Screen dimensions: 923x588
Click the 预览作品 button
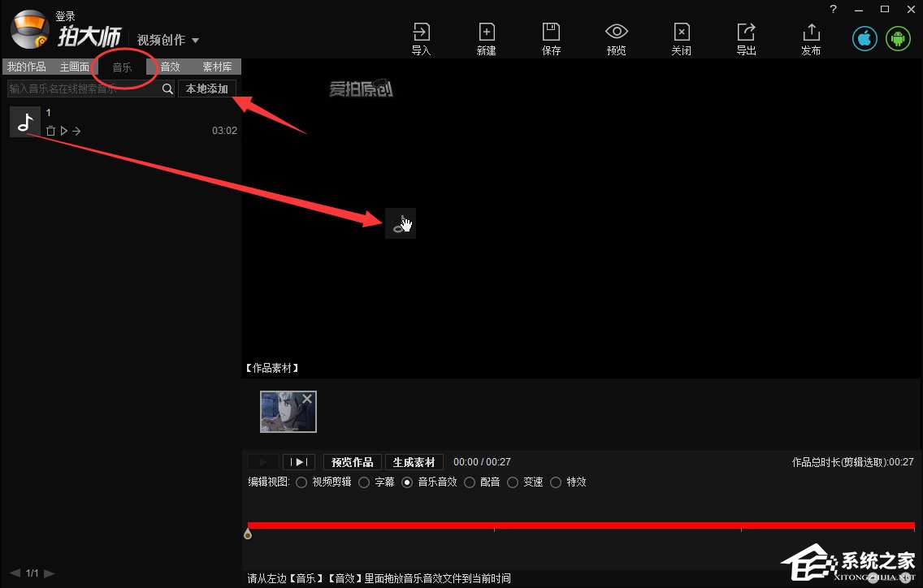(x=352, y=462)
